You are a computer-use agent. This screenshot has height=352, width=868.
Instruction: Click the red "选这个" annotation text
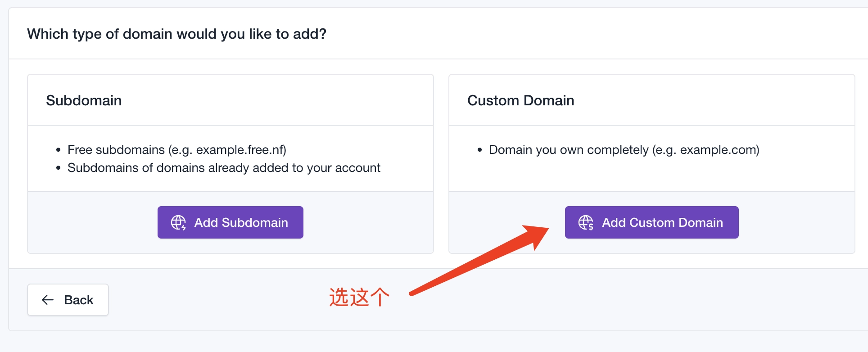pos(359,298)
